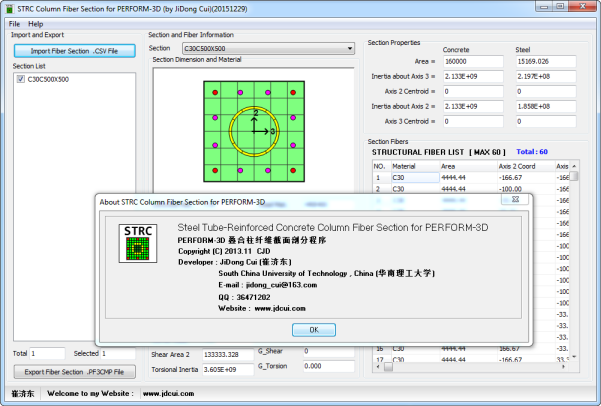Click the STRC logo icon in About dialog
601x406 pixels.
[138, 243]
